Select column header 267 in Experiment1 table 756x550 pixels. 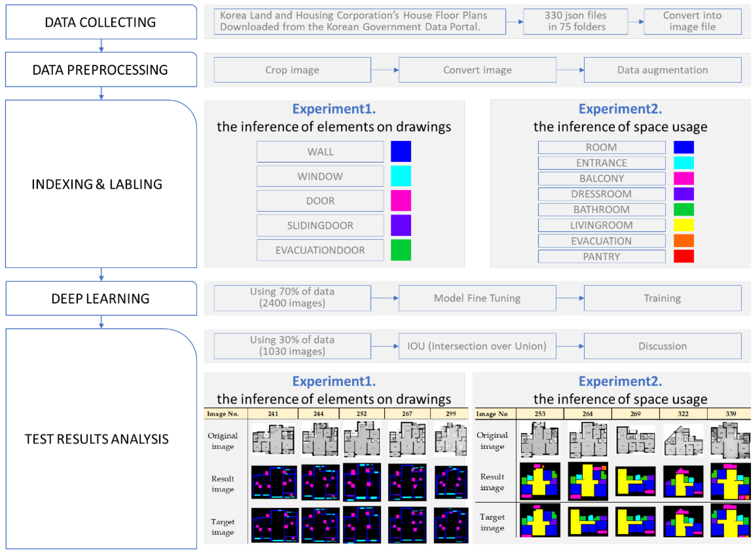point(407,414)
